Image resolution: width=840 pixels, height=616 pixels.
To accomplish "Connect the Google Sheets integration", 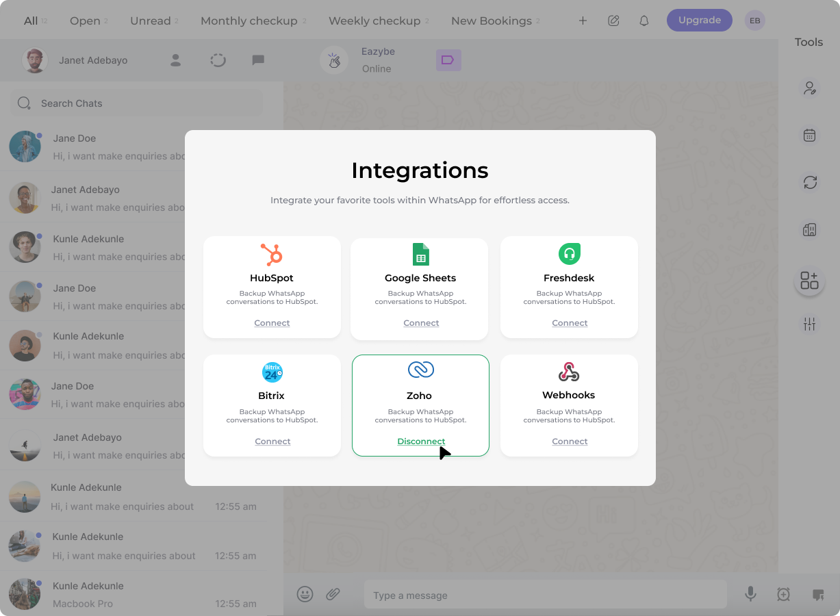I will [x=421, y=323].
